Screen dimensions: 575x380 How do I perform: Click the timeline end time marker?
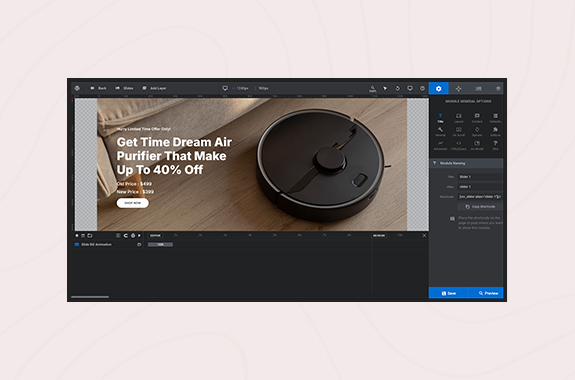coord(379,235)
